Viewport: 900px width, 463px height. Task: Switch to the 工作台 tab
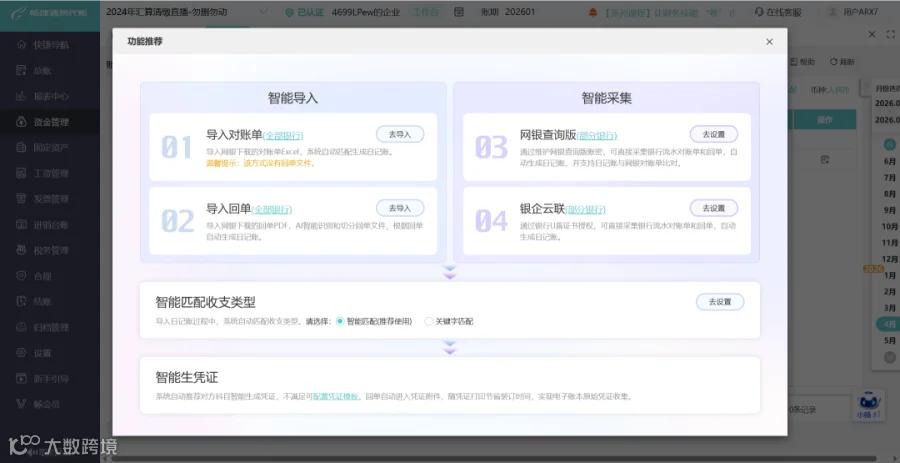(x=425, y=12)
